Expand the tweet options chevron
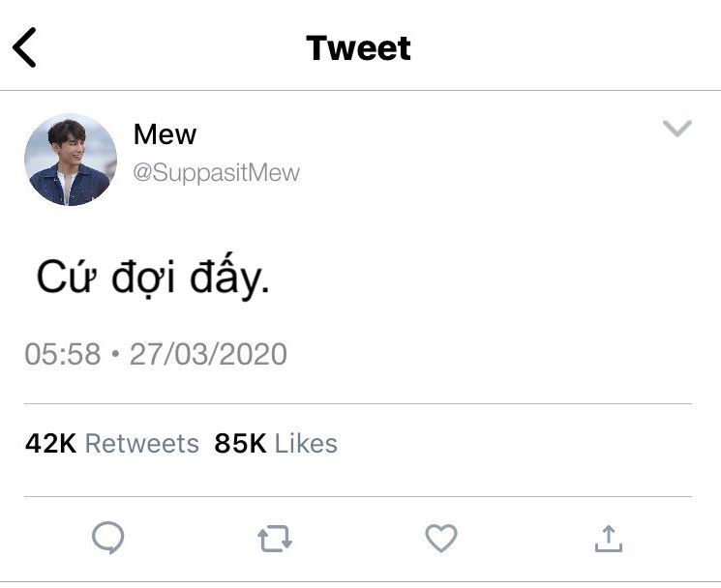The image size is (721, 588). click(x=677, y=129)
